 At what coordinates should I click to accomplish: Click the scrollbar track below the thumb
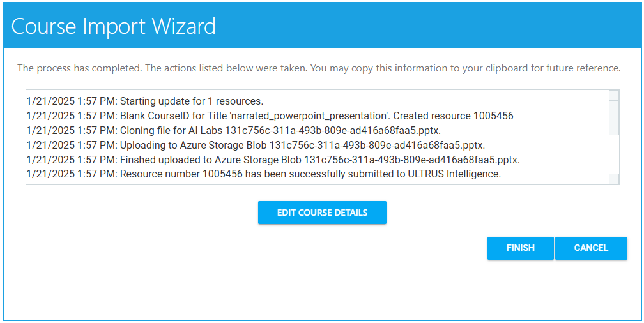[x=614, y=154]
